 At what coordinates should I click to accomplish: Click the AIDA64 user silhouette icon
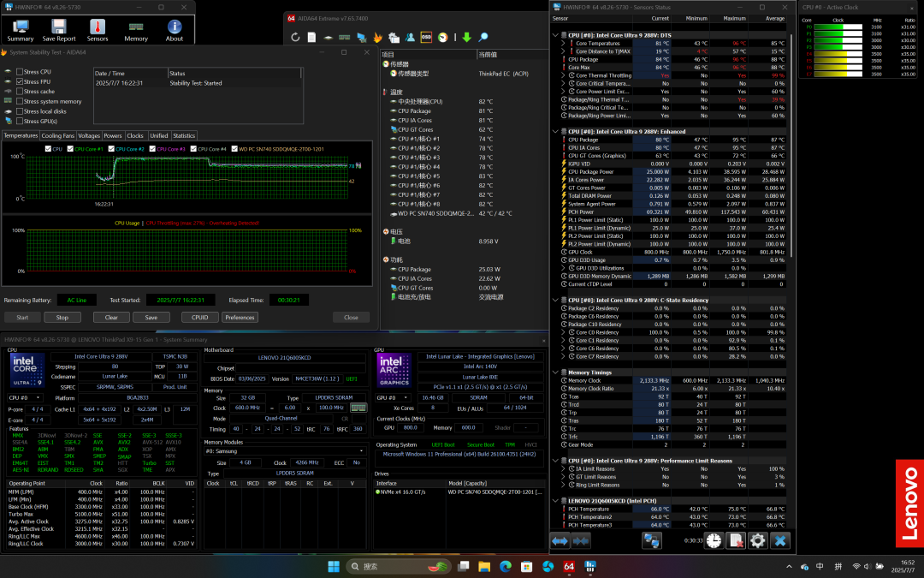[410, 37]
